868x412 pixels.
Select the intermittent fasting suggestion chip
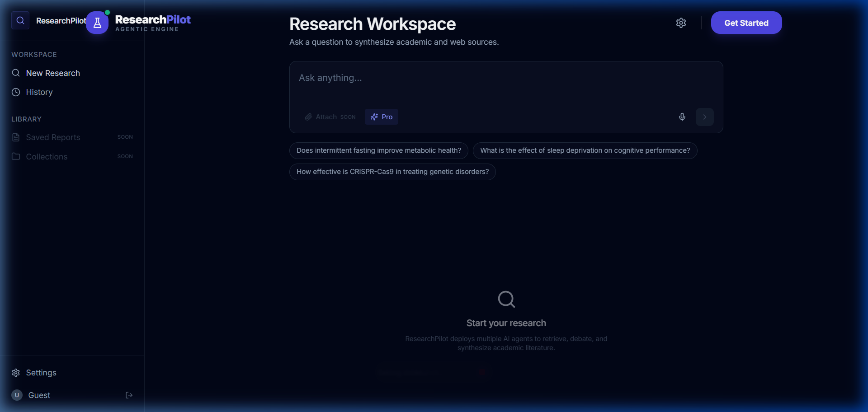(x=379, y=150)
